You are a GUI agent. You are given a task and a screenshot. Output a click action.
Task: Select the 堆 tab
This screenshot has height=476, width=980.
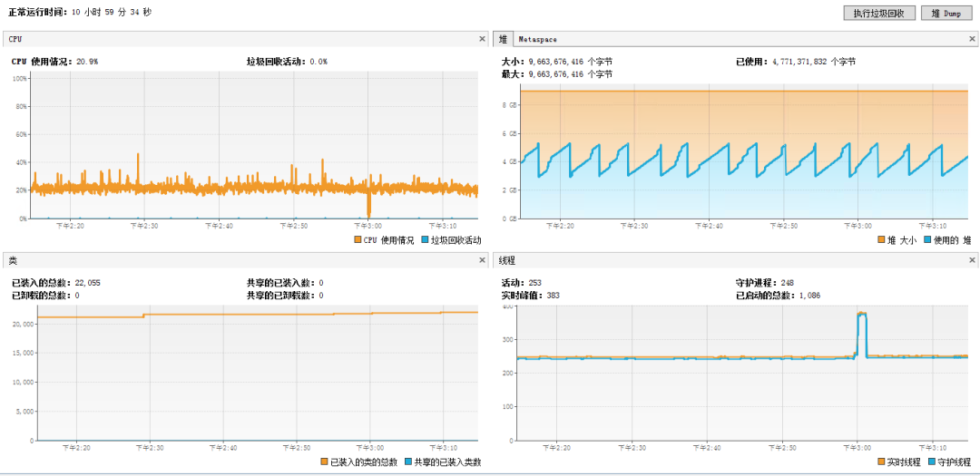coord(503,39)
